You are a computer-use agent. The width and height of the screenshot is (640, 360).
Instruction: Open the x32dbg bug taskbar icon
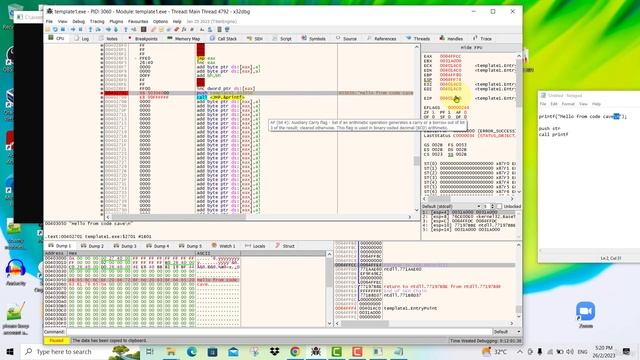point(316,351)
